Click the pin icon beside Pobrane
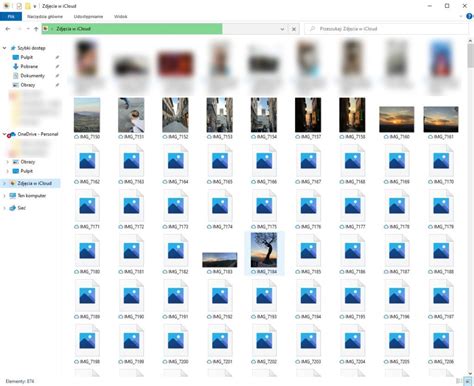Screen dimensions: 474x386 click(57, 66)
